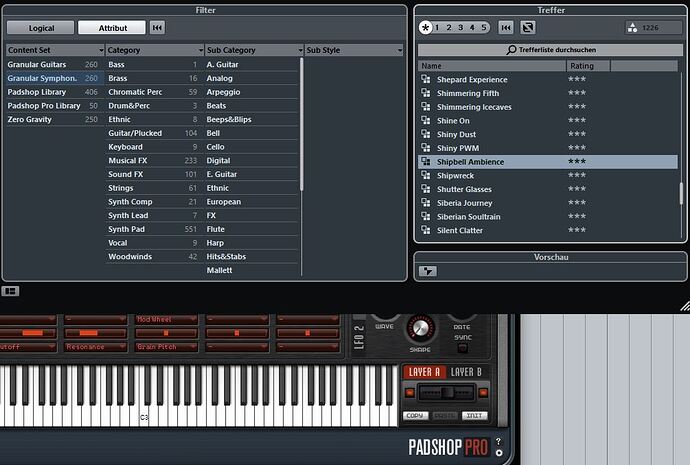Click the Treffer results list scrollbar
This screenshot has height=465, width=690.
[x=681, y=194]
